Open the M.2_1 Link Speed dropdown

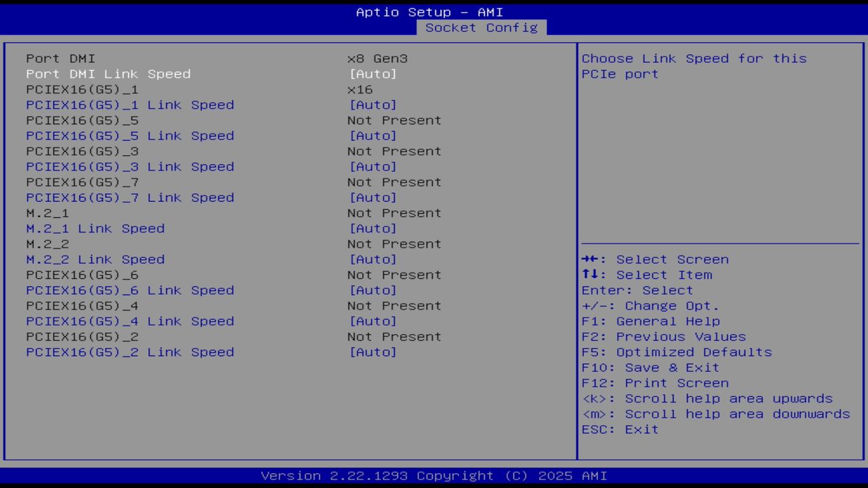pos(95,228)
